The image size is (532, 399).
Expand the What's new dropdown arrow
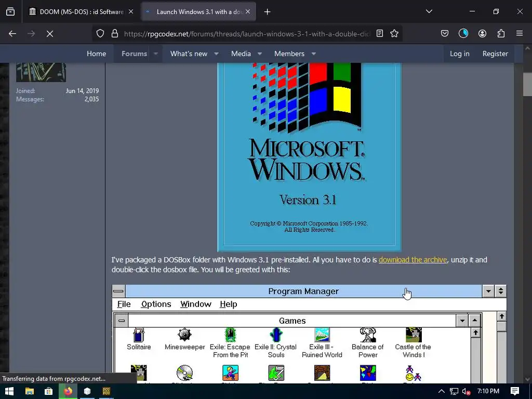pyautogui.click(x=217, y=54)
